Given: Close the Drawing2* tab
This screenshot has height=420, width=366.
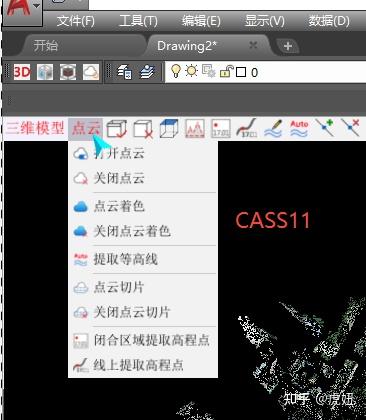Looking at the screenshot, I should tap(253, 45).
